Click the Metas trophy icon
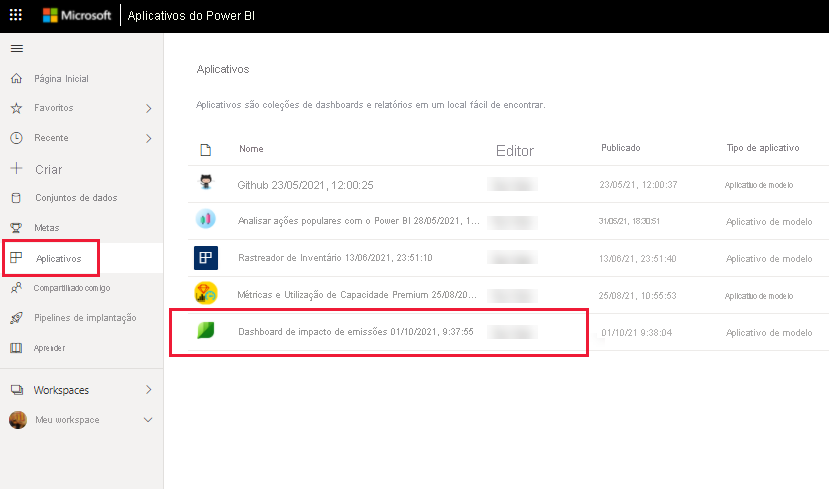 click(x=16, y=228)
